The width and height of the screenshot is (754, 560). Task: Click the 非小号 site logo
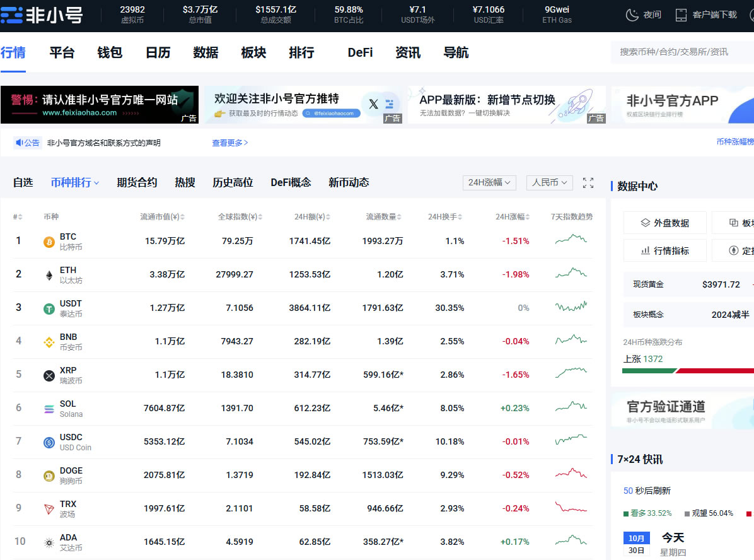click(x=42, y=16)
